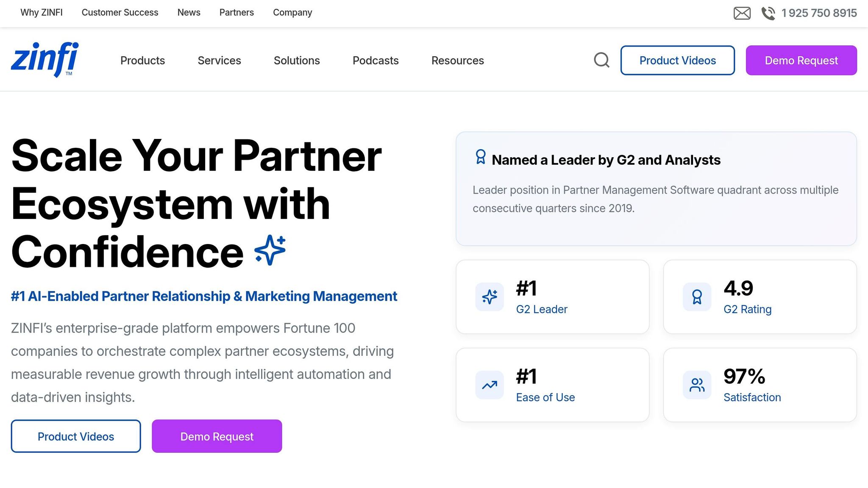Viewport: 868px width, 488px height.
Task: Click the users icon beside Satisfaction
Action: point(697,385)
